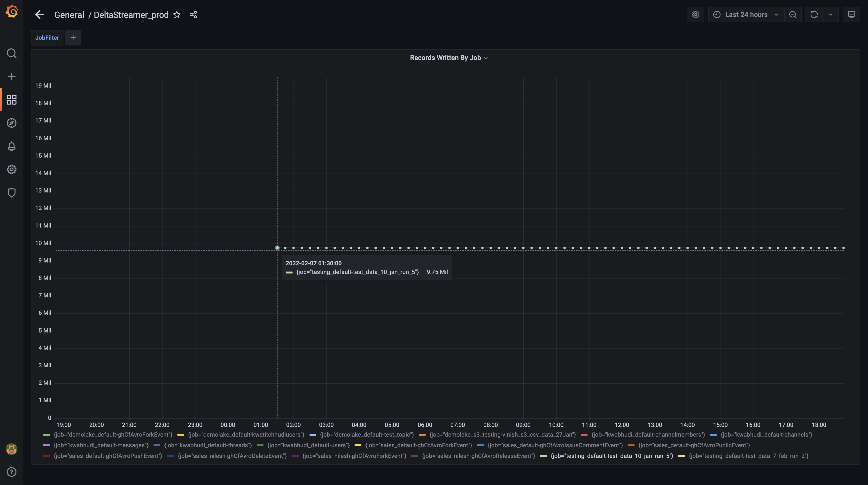The image size is (868, 485).
Task: Toggle the sales_default-ghCfAvroPushEvent legend series
Action: (108, 456)
